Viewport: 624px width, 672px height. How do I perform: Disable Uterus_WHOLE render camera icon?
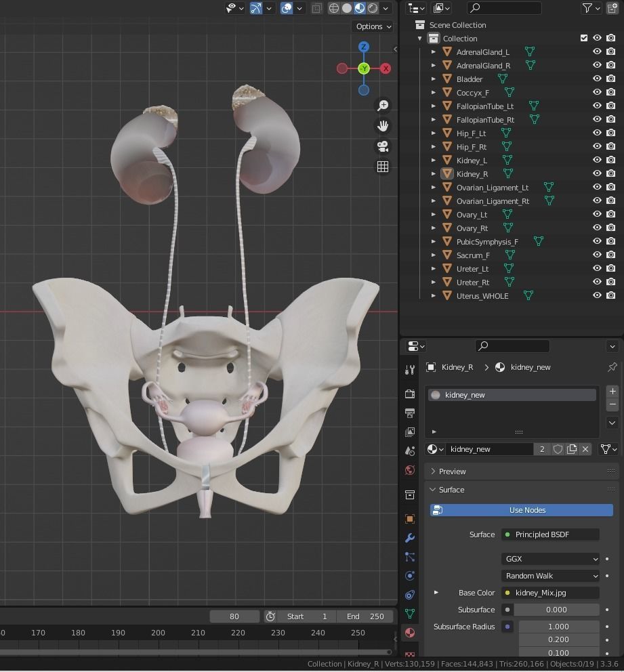coord(611,295)
